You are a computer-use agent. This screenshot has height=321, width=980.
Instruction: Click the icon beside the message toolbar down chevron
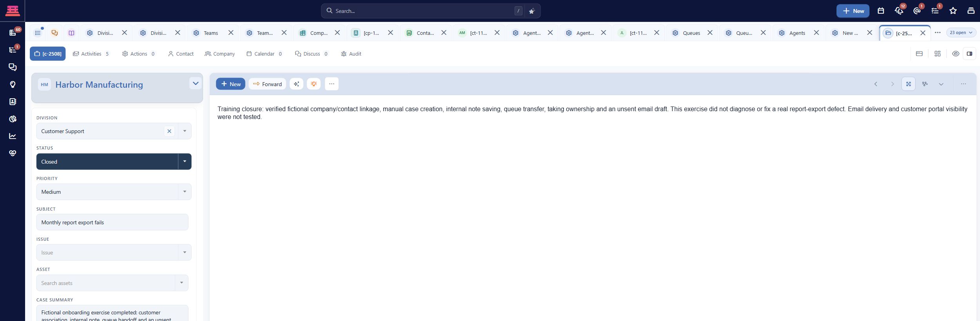(925, 84)
